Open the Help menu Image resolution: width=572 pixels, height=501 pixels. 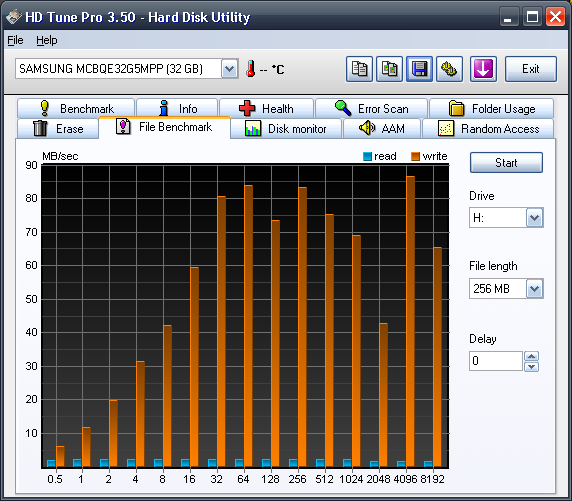(x=47, y=40)
